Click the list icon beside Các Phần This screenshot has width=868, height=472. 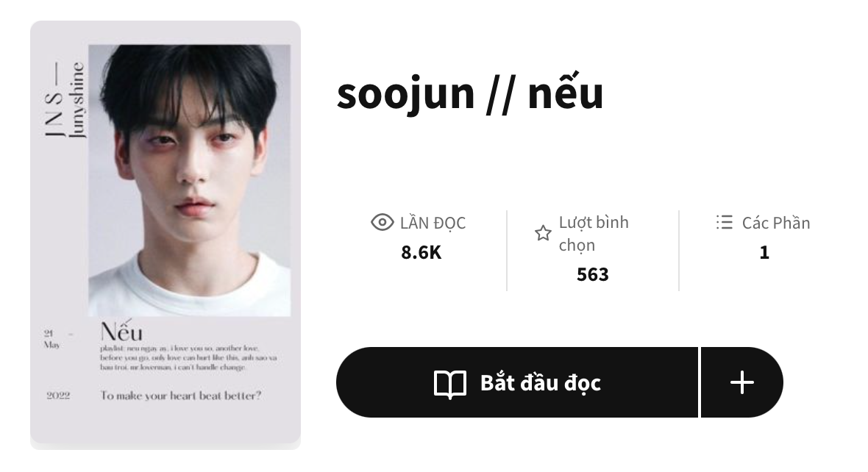(x=724, y=223)
